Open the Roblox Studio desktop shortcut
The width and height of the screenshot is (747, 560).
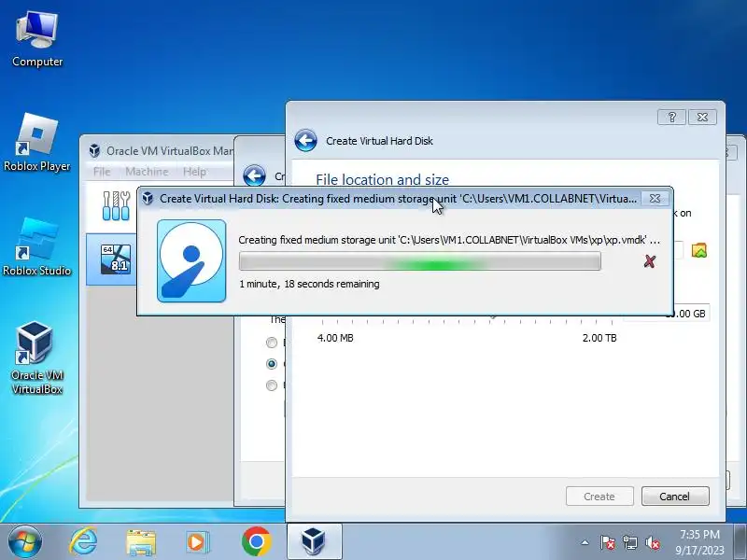point(37,246)
